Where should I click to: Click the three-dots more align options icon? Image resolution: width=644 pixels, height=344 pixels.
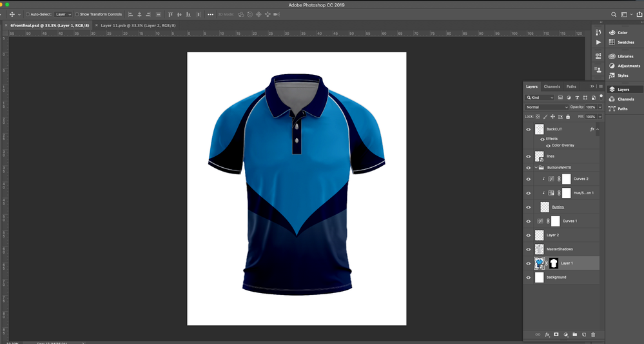[210, 14]
